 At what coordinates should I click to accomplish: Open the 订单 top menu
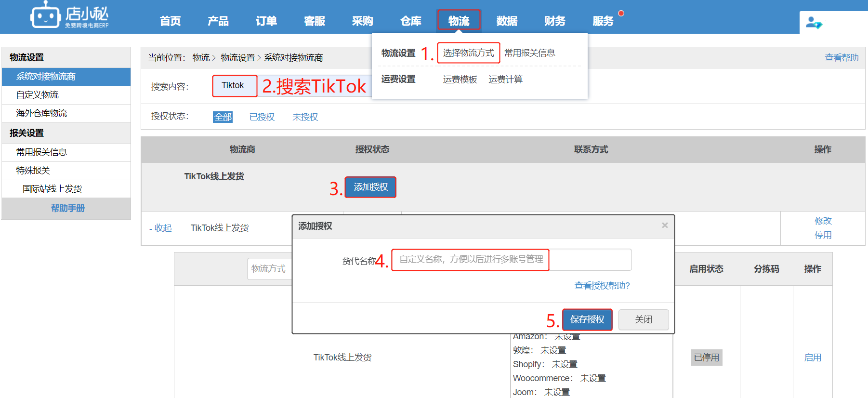(x=266, y=21)
